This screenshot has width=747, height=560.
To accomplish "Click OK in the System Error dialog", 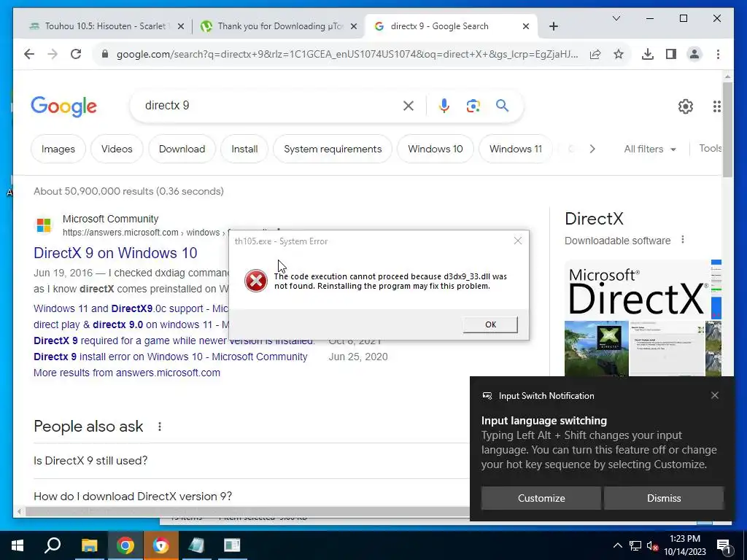I will coord(490,324).
